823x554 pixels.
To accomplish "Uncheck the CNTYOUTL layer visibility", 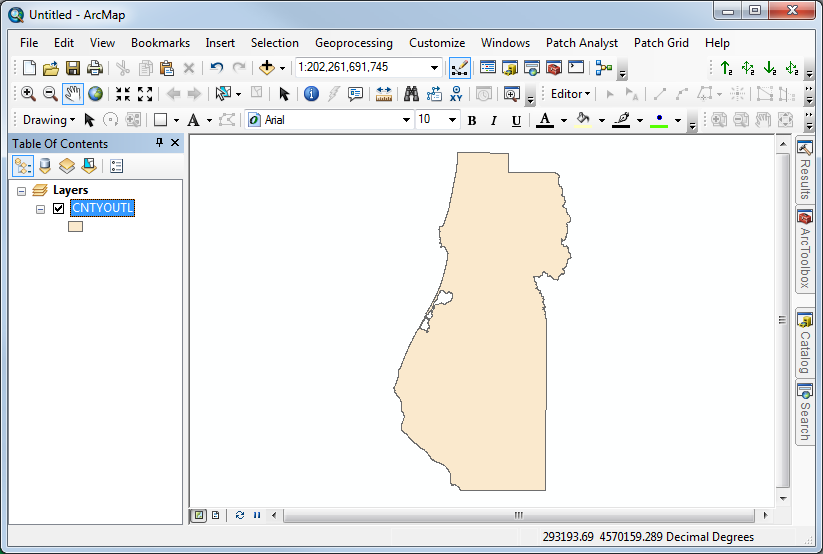I will tap(59, 208).
